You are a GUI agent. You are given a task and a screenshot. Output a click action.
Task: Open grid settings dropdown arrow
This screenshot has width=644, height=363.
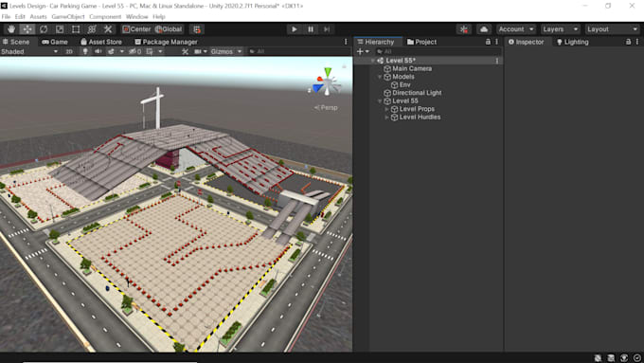point(160,51)
